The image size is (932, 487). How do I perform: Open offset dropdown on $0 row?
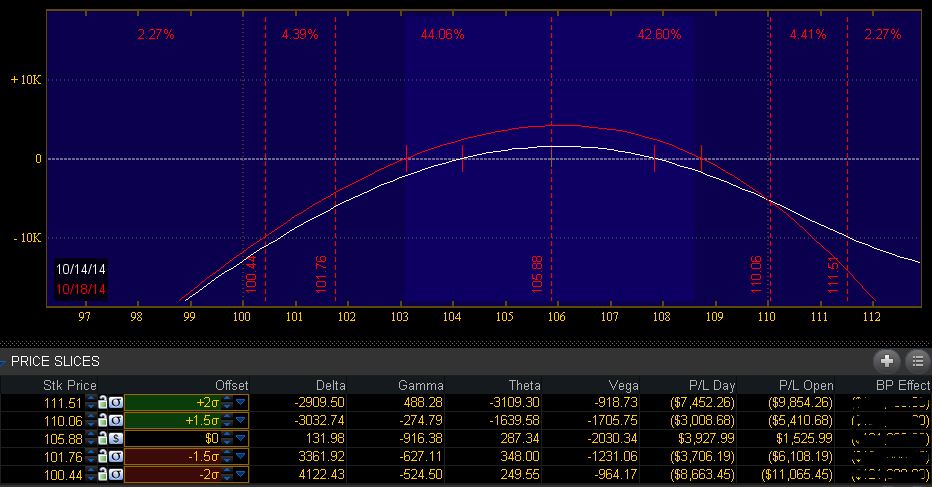241,438
